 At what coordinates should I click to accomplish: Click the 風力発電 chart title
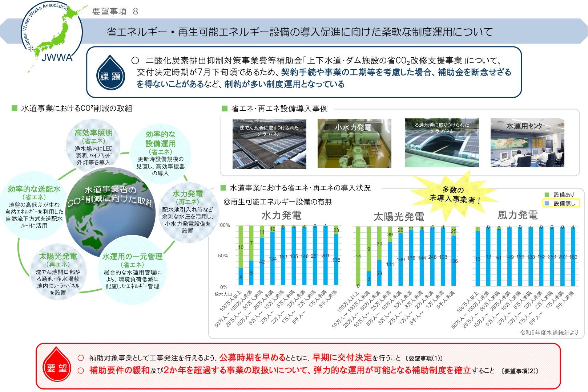517,215
